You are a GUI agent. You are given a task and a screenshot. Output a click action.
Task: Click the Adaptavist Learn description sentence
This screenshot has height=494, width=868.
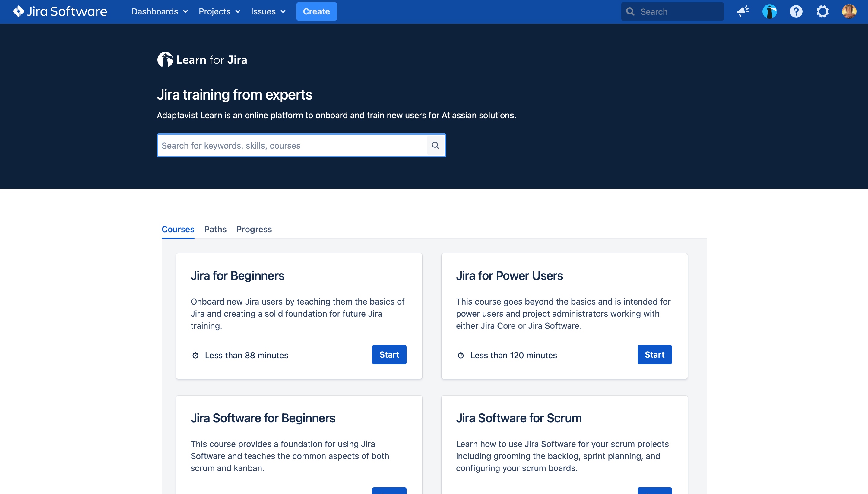tap(337, 115)
